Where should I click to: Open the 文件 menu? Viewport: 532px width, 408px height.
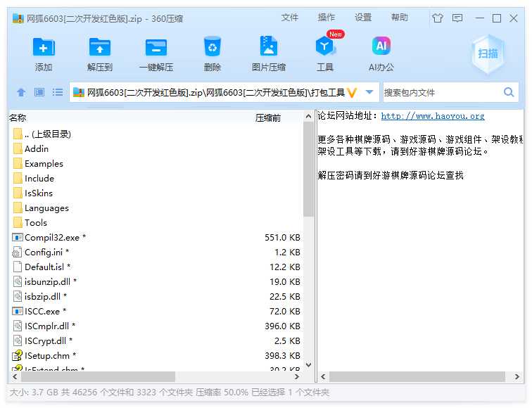(289, 18)
